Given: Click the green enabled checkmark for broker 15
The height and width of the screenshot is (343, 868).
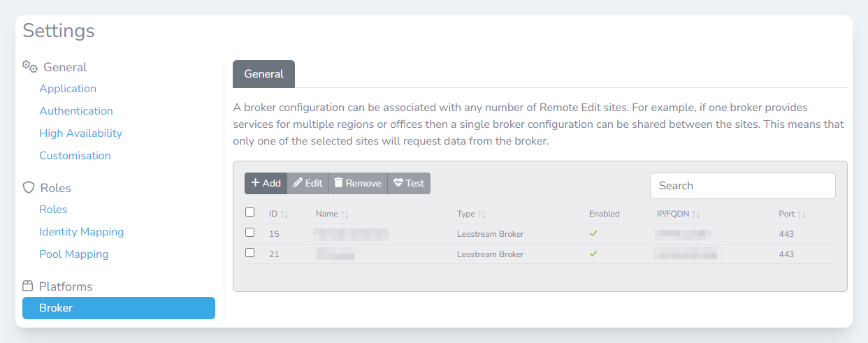Looking at the screenshot, I should [x=593, y=233].
